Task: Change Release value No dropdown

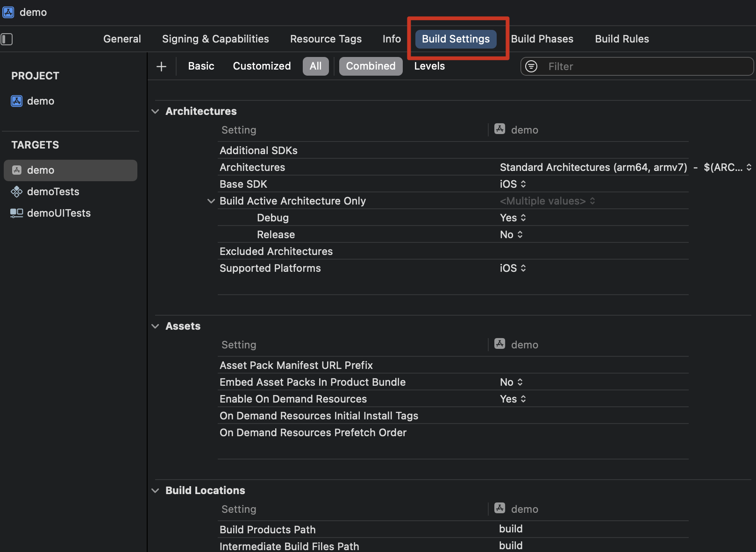Action: (x=511, y=234)
